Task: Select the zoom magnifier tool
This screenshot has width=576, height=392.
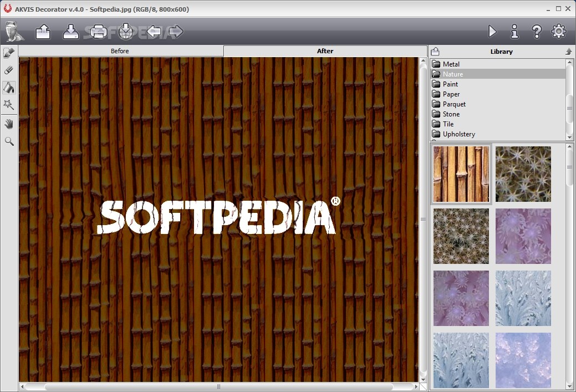Action: pyautogui.click(x=9, y=141)
